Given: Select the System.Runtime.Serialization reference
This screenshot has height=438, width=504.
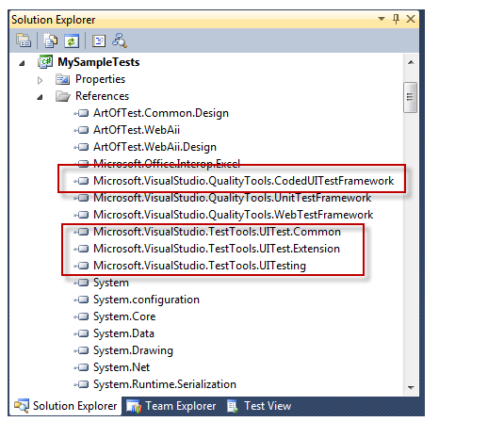Looking at the screenshot, I should point(165,384).
